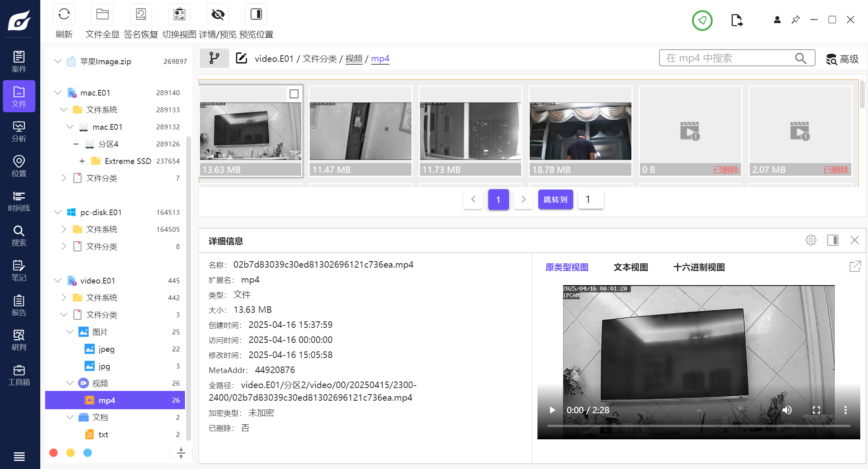Image resolution: width=868 pixels, height=469 pixels.
Task: Click the export file icon in title bar
Action: point(736,20)
